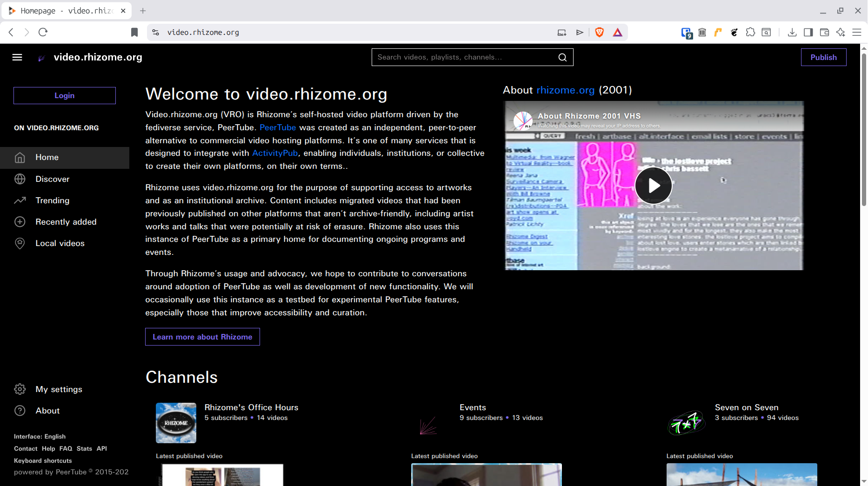The width and height of the screenshot is (868, 486).
Task: Open the downloads icon in the toolbar
Action: 792,32
